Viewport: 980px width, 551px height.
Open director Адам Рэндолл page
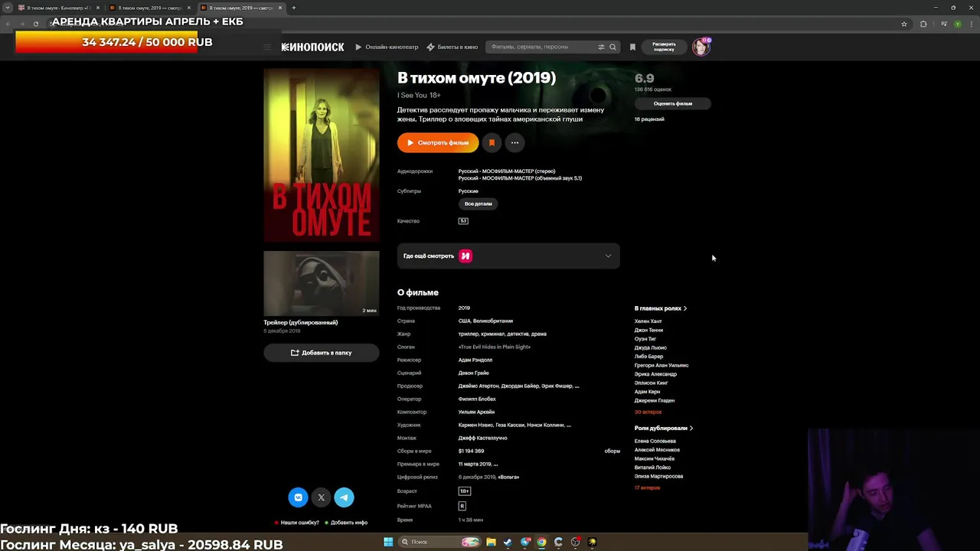[475, 360]
